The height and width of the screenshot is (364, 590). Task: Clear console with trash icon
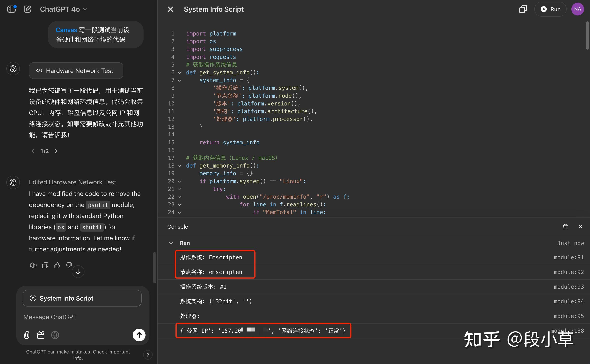coord(565,227)
